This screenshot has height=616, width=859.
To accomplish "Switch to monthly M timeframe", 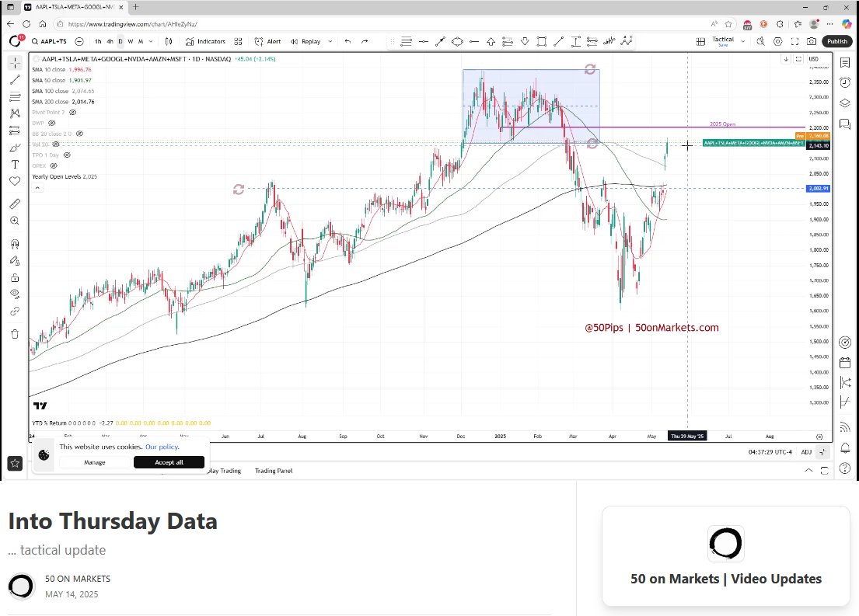I will [x=141, y=42].
